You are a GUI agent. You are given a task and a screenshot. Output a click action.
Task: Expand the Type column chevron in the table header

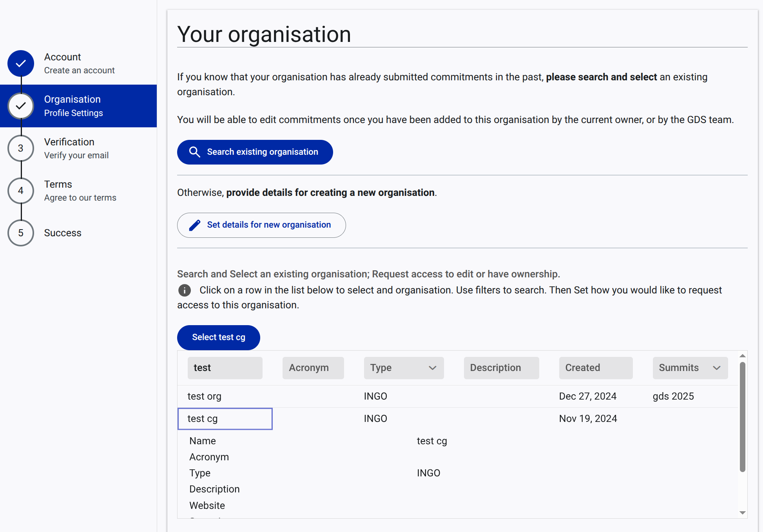point(432,368)
